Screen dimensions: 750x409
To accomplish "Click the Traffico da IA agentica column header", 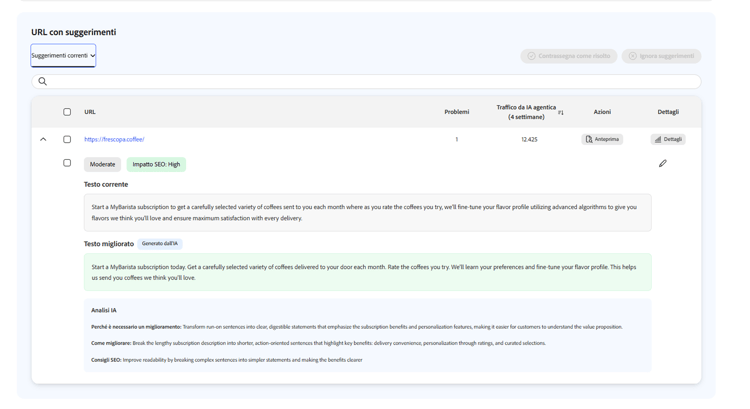I will click(x=526, y=112).
